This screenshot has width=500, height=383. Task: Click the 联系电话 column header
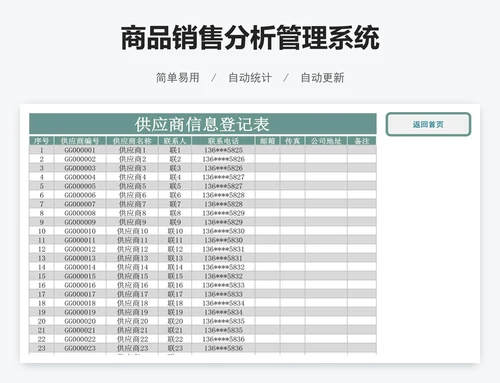click(x=223, y=141)
